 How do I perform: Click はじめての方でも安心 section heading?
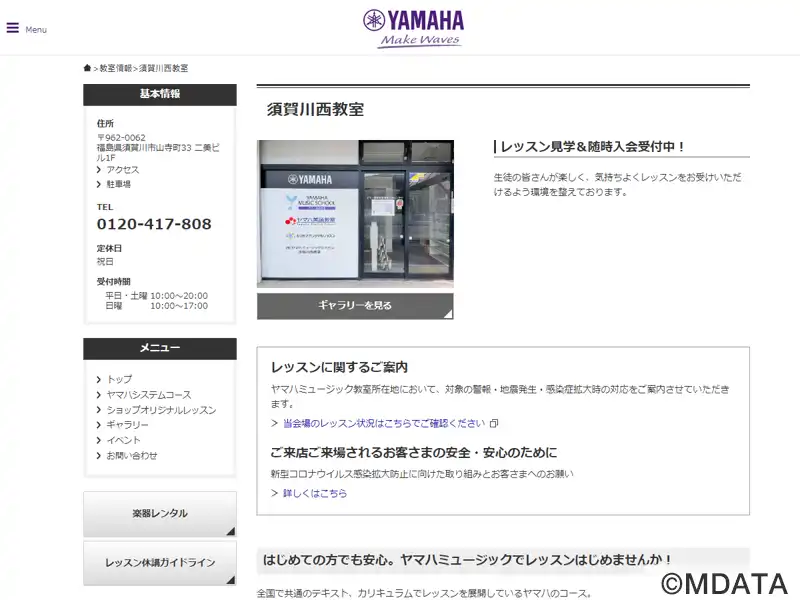467,560
